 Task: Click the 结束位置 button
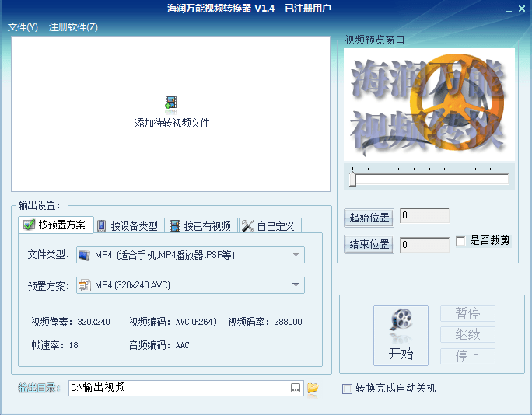(369, 244)
